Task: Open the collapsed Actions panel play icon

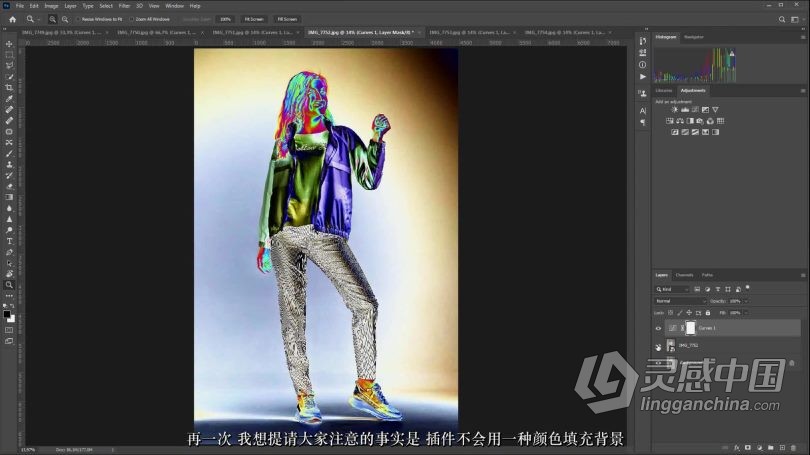Action: point(642,77)
